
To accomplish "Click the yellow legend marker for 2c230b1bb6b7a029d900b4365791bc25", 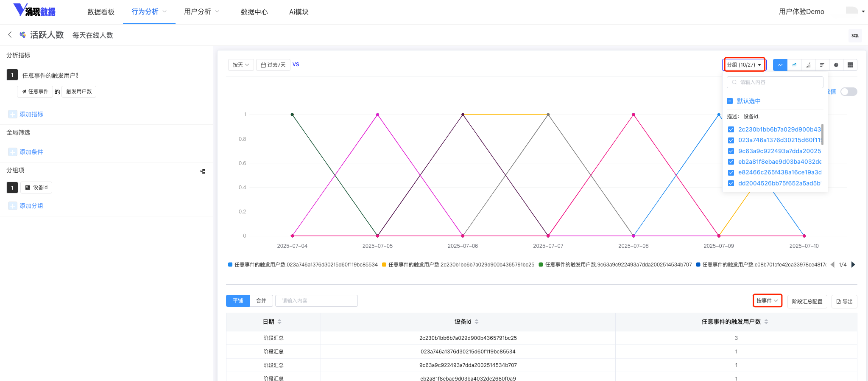I will [x=384, y=265].
